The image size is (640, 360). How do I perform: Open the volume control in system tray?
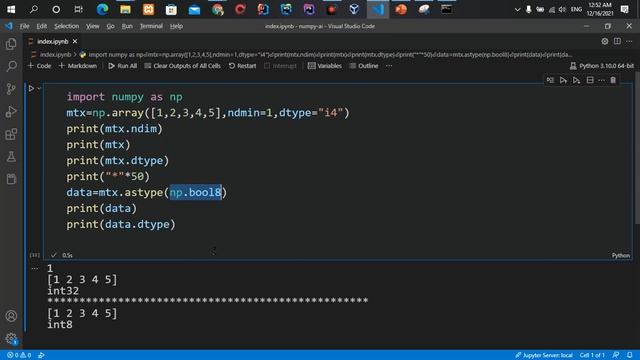click(562, 9)
